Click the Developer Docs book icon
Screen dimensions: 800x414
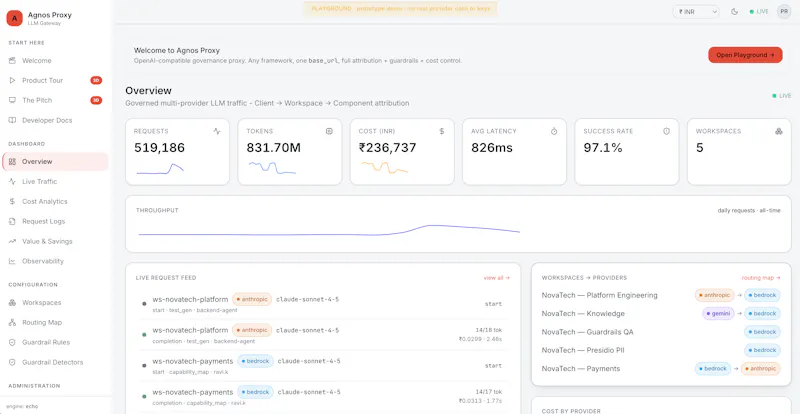coord(12,120)
